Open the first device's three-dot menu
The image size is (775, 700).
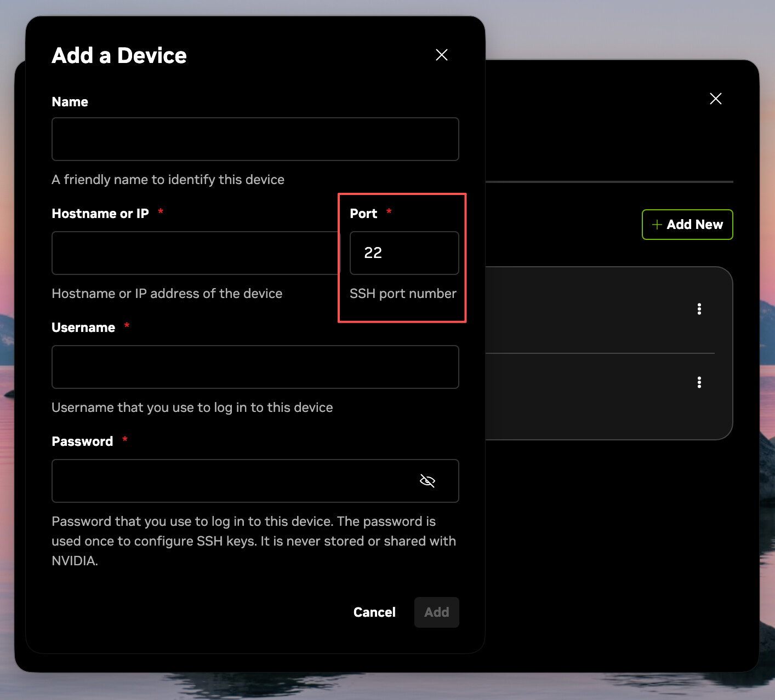pos(699,309)
